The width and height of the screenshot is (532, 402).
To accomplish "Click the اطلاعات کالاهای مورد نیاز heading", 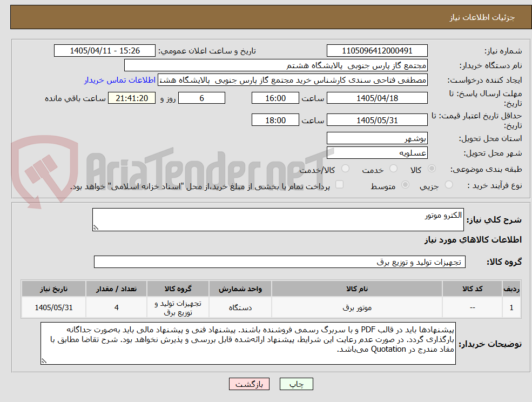I will point(473,240).
